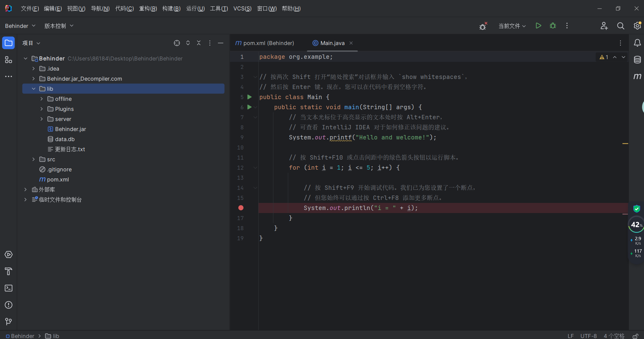Open the Git version control tool window
Image resolution: width=644 pixels, height=339 pixels.
pyautogui.click(x=8, y=322)
